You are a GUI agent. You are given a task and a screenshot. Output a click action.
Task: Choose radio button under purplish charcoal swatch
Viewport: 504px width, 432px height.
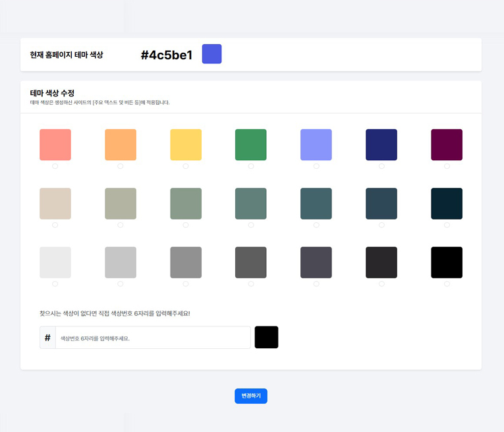(x=316, y=284)
